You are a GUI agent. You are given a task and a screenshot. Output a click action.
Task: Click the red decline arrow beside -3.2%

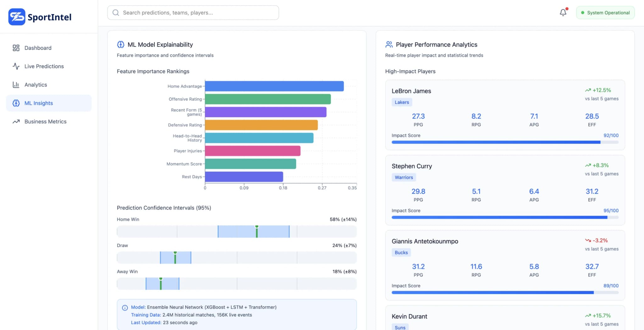point(589,240)
